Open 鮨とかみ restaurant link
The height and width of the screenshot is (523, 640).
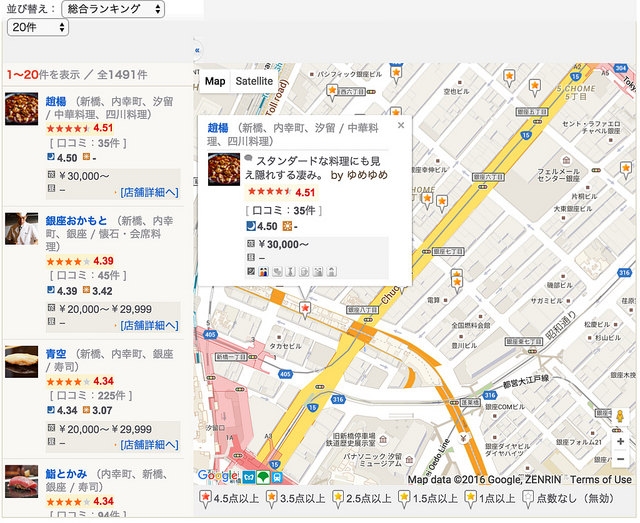(66, 474)
